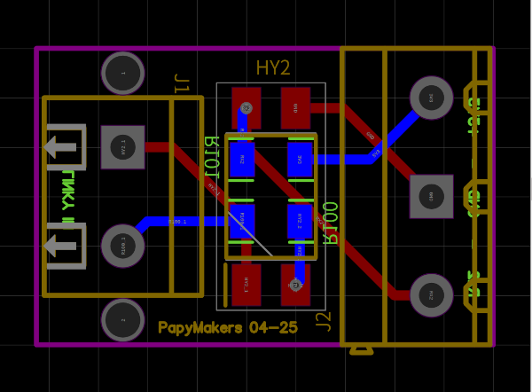Select the blue 3V3 resistor pad
Screen dimensions: 532x392
pos(300,160)
